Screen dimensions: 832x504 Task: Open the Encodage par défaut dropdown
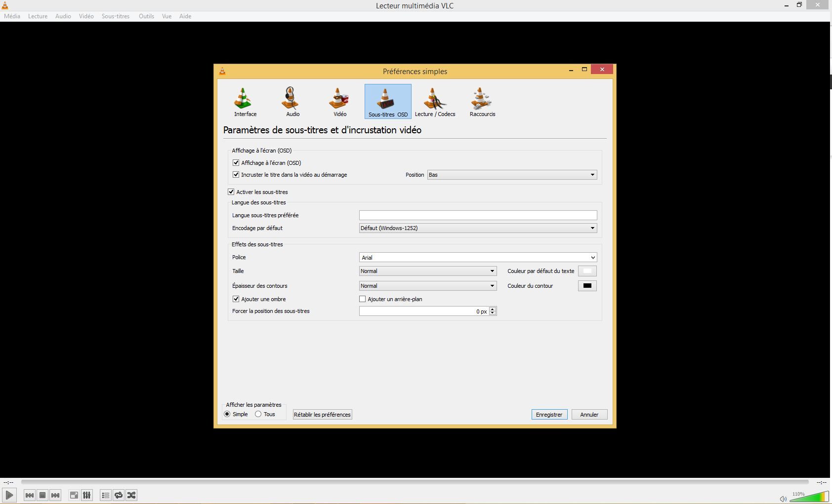point(478,228)
